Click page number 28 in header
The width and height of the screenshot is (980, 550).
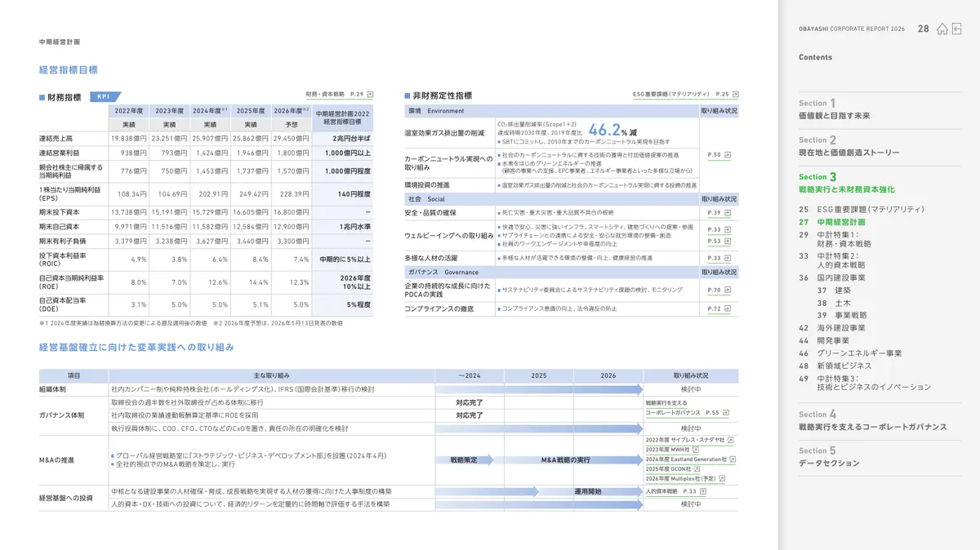[924, 29]
